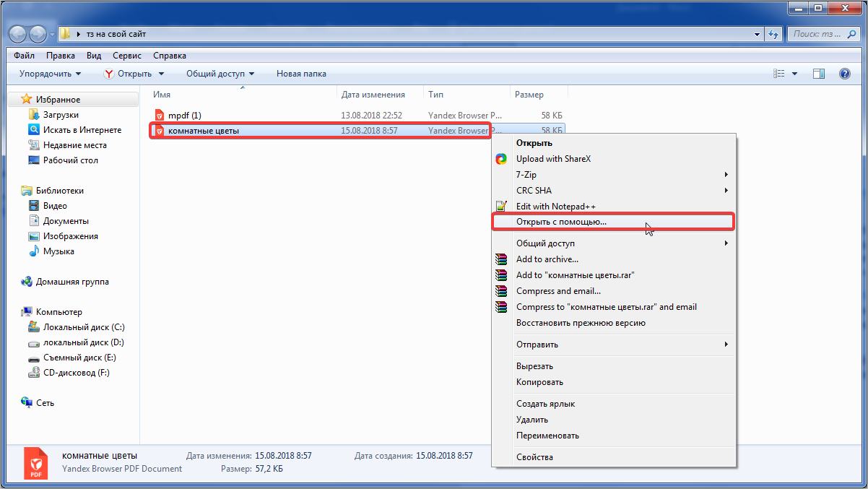Click the refresh icon next to address bar
This screenshot has height=489, width=868.
[x=773, y=34]
